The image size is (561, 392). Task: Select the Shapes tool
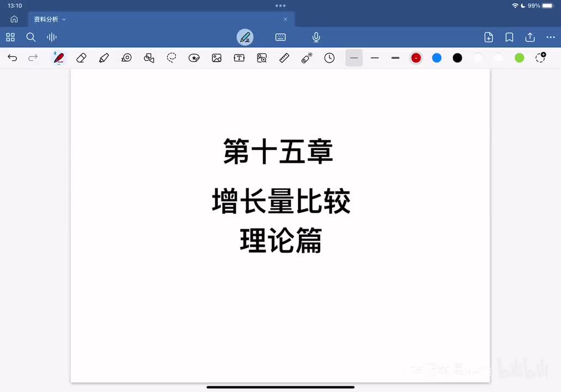[x=149, y=58]
